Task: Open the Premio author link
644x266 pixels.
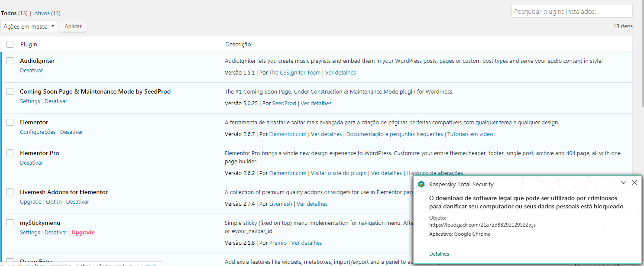Action: click(x=278, y=243)
